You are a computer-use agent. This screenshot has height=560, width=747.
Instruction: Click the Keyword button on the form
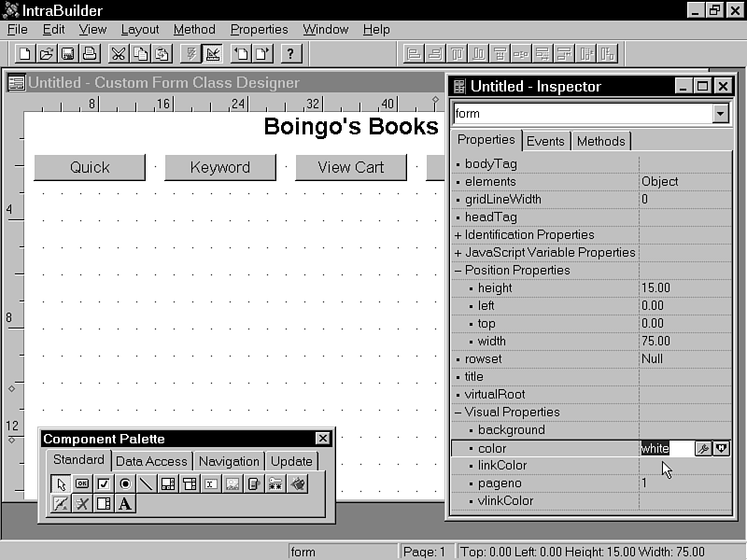pyautogui.click(x=220, y=167)
